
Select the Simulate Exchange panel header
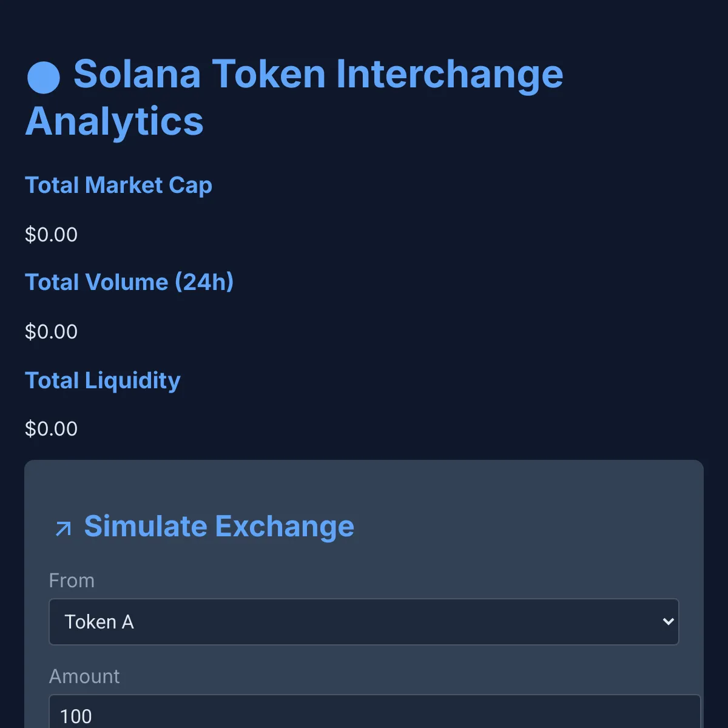(219, 527)
